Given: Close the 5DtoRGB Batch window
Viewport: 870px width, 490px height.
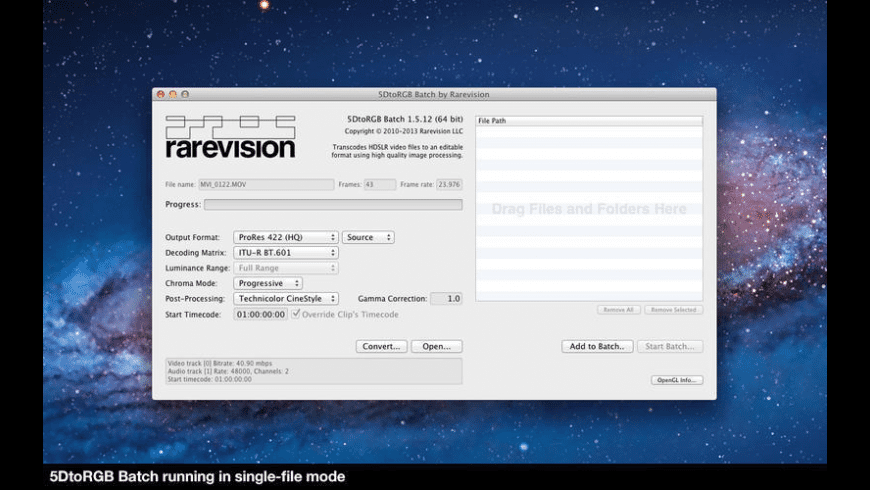Looking at the screenshot, I should 161,94.
